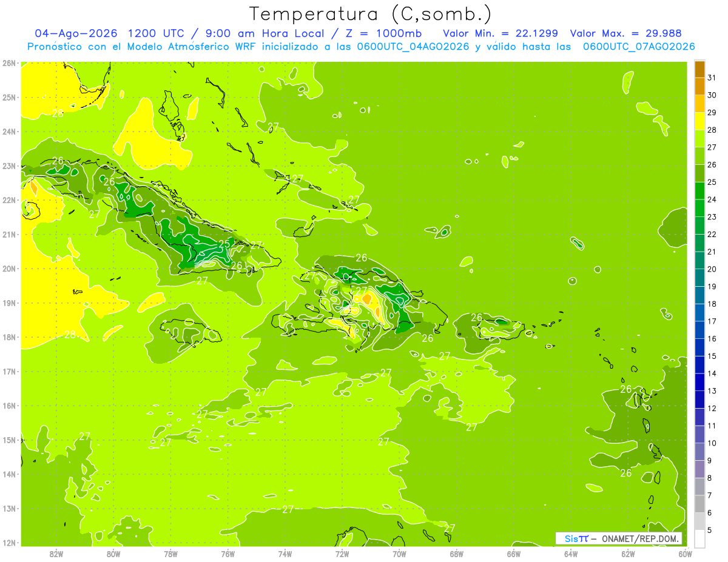Click the '25' contour label over eastern Cuba
This screenshot has width=728, height=562.
click(x=224, y=244)
